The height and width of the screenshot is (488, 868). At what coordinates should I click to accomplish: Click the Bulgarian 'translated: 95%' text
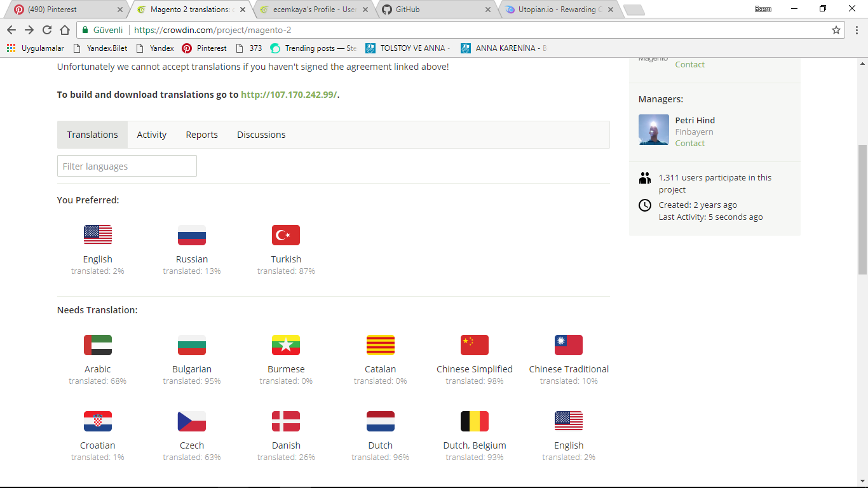click(x=192, y=381)
